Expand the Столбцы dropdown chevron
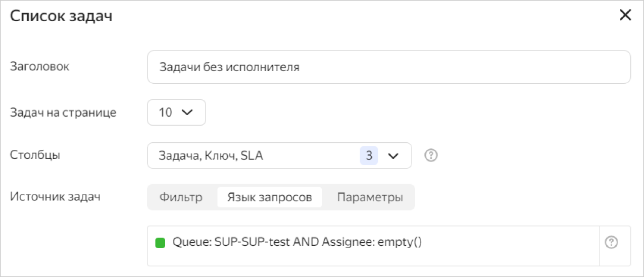The image size is (644, 277). pos(393,156)
